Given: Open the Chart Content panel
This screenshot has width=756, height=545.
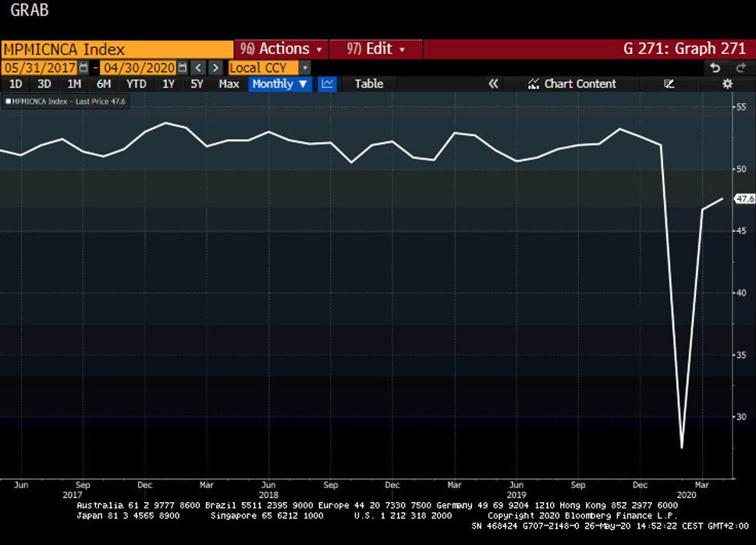Looking at the screenshot, I should click(572, 84).
